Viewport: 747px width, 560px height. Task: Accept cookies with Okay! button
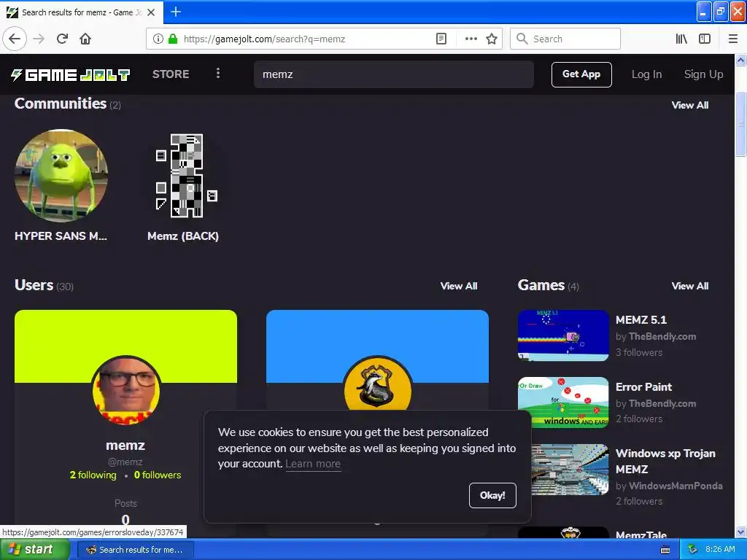point(492,495)
